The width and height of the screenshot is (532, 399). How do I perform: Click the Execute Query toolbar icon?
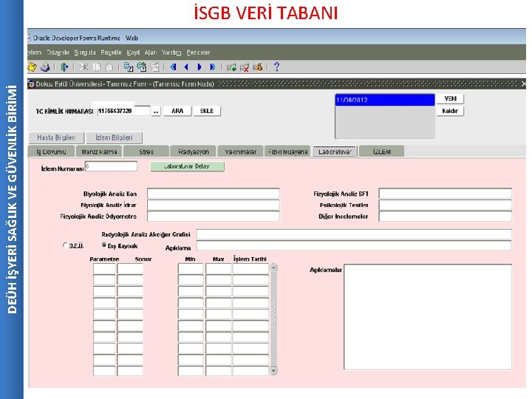(141, 67)
